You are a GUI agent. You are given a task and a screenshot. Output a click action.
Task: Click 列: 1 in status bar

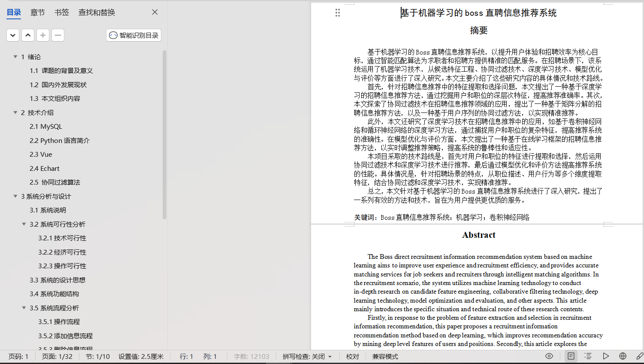point(210,357)
